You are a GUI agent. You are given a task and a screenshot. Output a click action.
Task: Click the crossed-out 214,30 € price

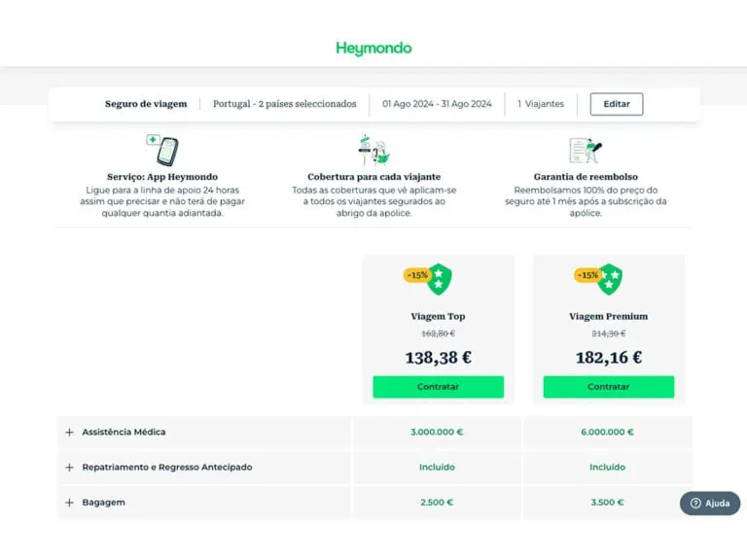[609, 333]
